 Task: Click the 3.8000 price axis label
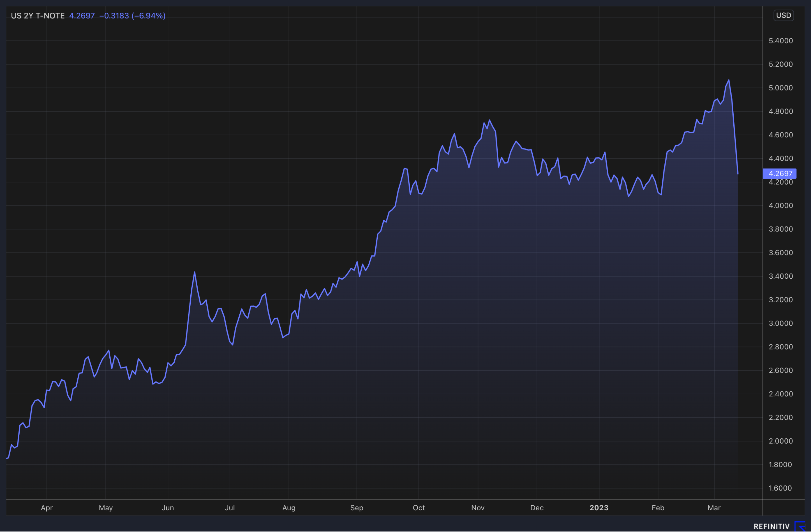coord(781,229)
